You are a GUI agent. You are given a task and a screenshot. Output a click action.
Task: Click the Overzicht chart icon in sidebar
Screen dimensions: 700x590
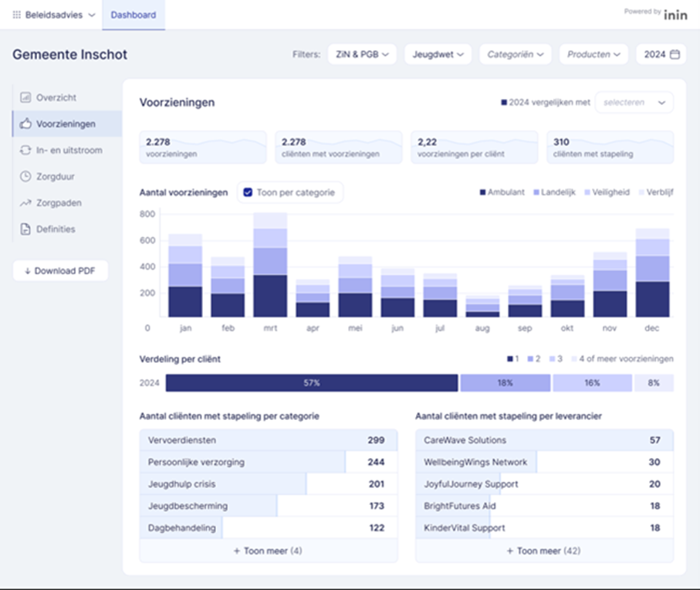tap(25, 98)
